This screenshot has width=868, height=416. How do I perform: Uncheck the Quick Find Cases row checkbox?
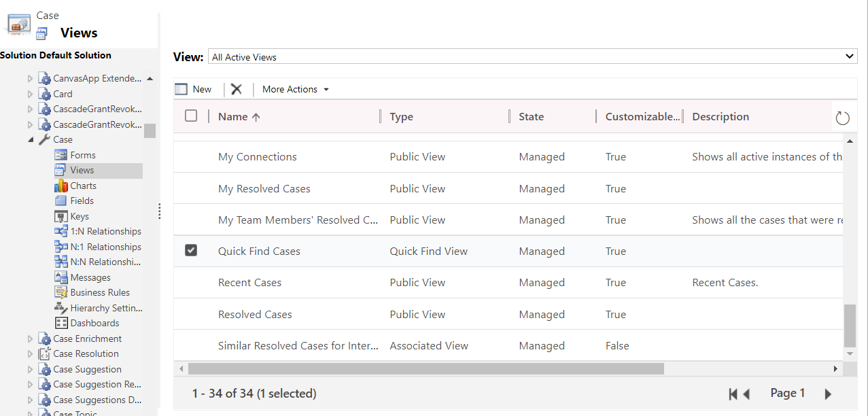tap(191, 250)
